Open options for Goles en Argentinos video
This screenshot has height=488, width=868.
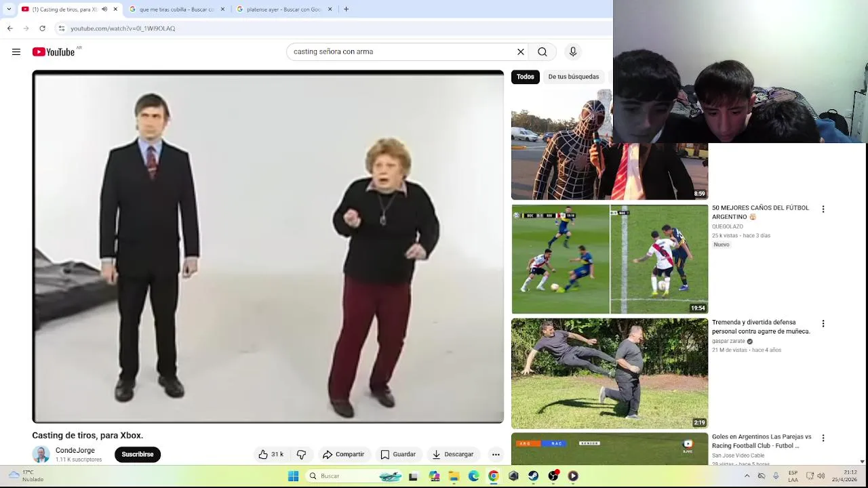[823, 439]
